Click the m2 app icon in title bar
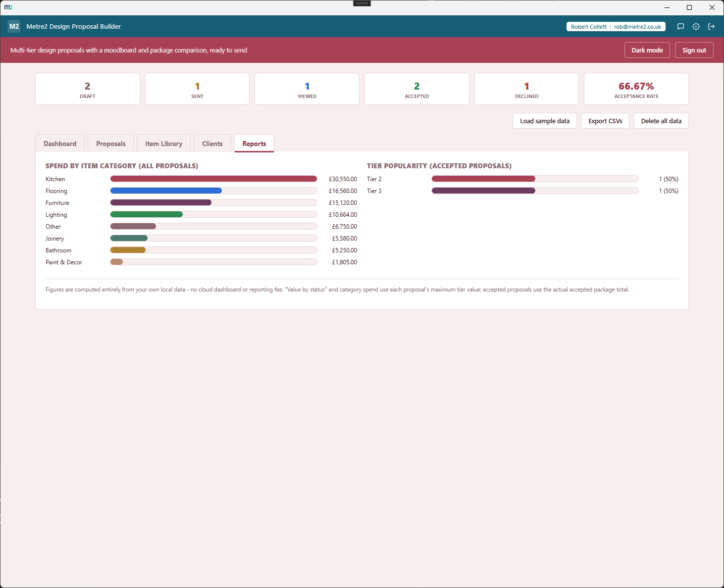Image resolution: width=724 pixels, height=588 pixels. pyautogui.click(x=8, y=7)
